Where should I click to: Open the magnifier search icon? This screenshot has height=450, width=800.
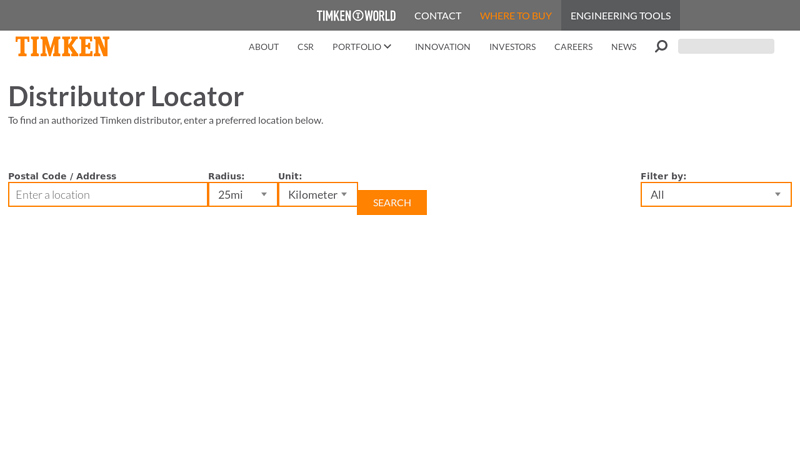(661, 46)
